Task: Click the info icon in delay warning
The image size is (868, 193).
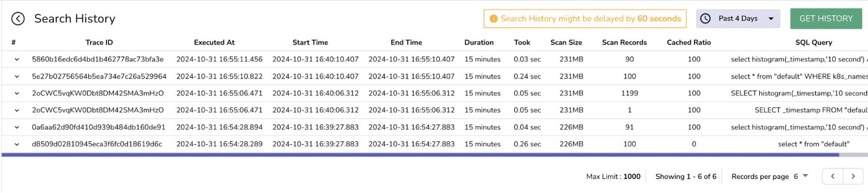Action: pyautogui.click(x=493, y=19)
